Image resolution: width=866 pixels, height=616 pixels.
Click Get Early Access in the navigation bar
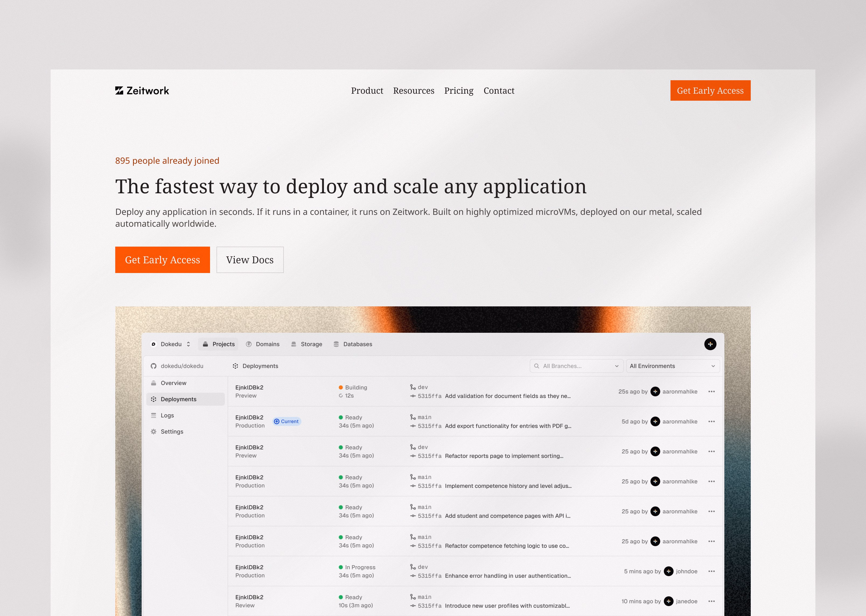click(710, 91)
